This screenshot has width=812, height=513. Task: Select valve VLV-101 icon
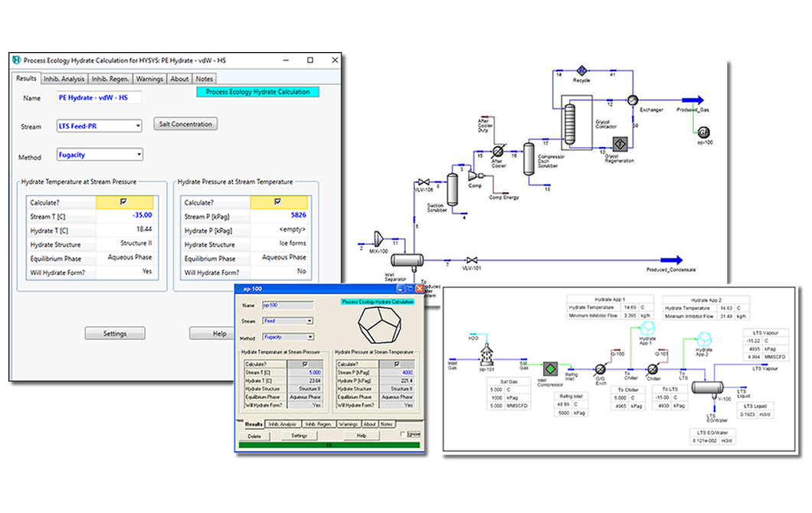472,260
